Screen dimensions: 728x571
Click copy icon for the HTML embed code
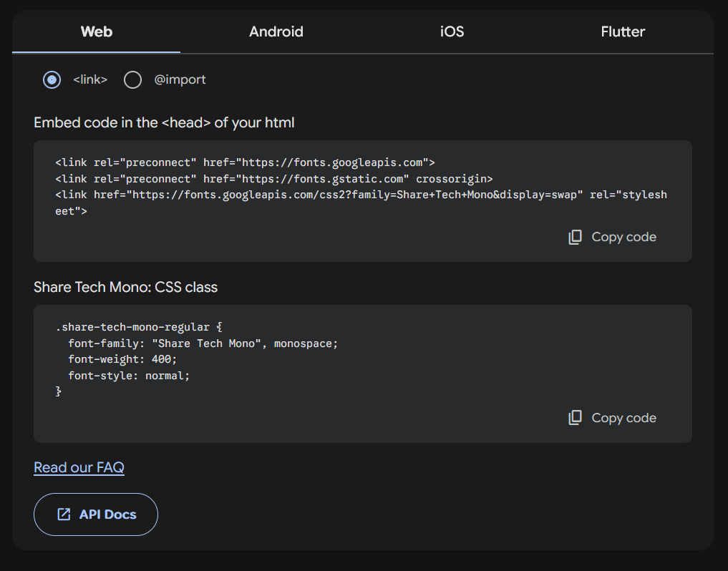[575, 238]
